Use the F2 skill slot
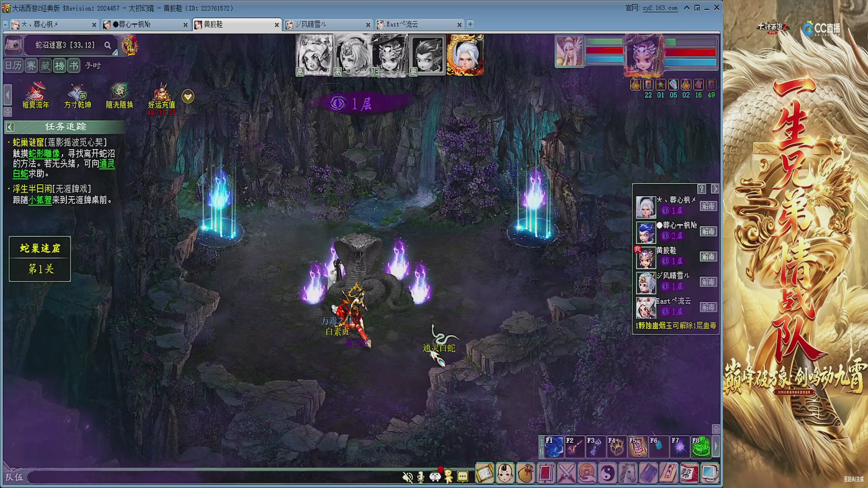The image size is (868, 488). [x=575, y=446]
